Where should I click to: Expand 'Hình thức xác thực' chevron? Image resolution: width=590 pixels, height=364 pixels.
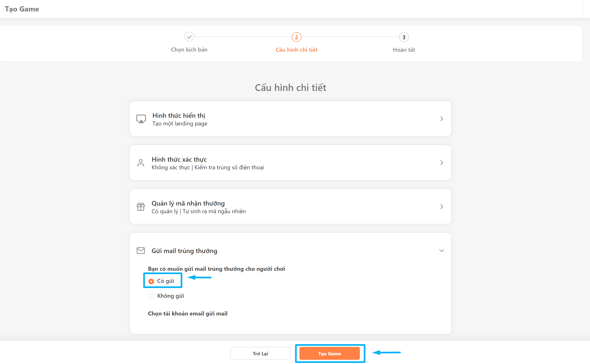click(x=441, y=163)
